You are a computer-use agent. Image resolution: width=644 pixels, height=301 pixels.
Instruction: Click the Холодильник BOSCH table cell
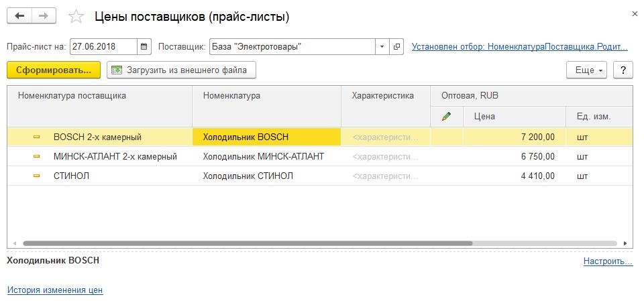266,137
